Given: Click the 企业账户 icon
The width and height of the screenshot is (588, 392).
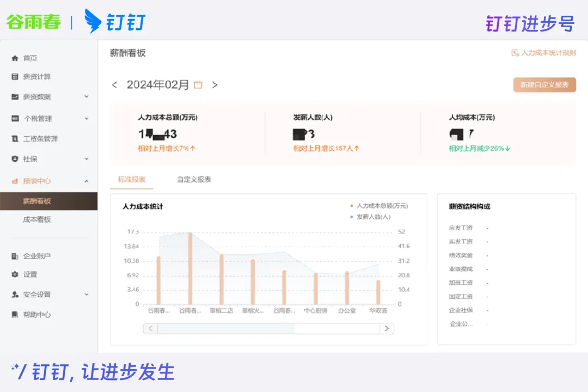Looking at the screenshot, I should (15, 256).
